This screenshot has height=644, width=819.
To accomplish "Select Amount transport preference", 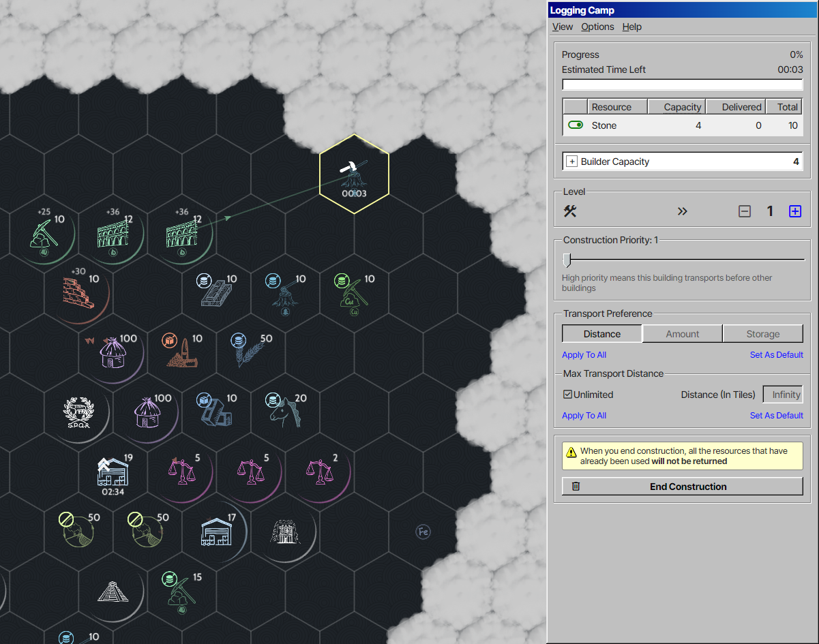I will (x=682, y=334).
